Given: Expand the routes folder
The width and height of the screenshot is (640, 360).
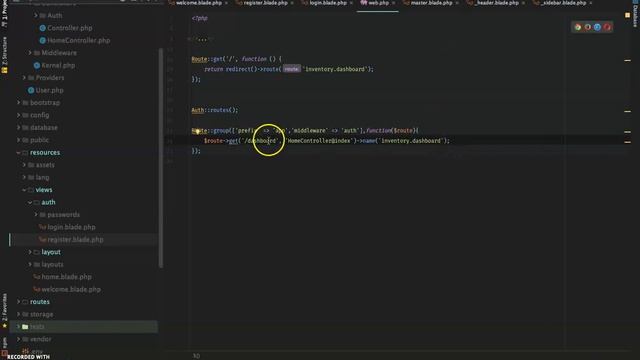Looking at the screenshot, I should (19, 302).
